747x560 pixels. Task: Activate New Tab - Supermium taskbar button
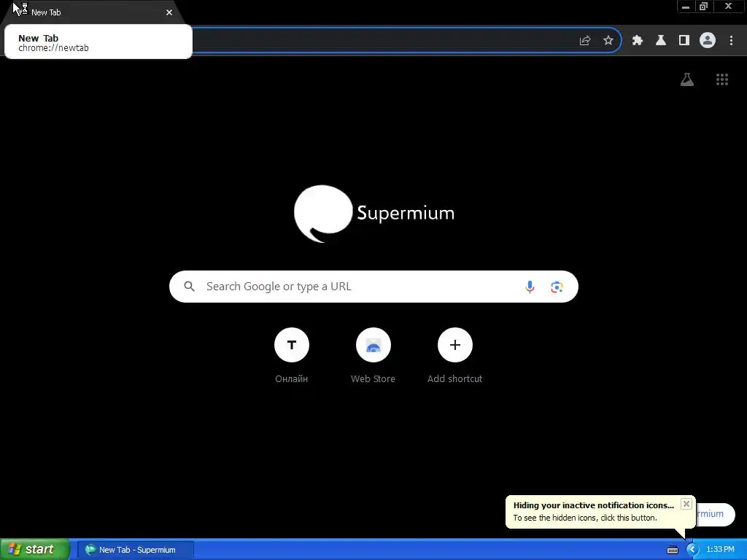pyautogui.click(x=136, y=550)
